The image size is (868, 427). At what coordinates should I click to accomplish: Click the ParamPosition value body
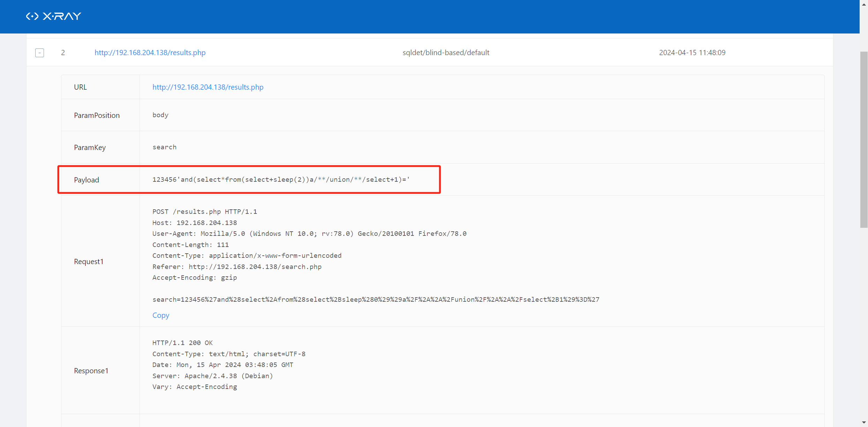pyautogui.click(x=160, y=115)
